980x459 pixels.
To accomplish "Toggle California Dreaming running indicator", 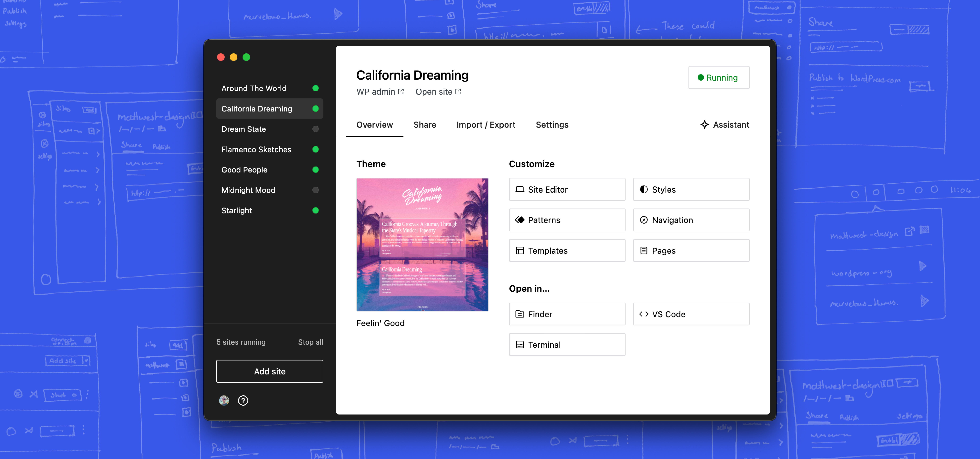I will click(x=315, y=109).
